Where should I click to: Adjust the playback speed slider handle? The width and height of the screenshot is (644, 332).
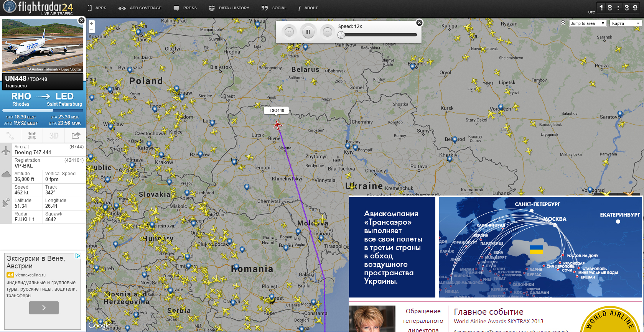click(341, 35)
